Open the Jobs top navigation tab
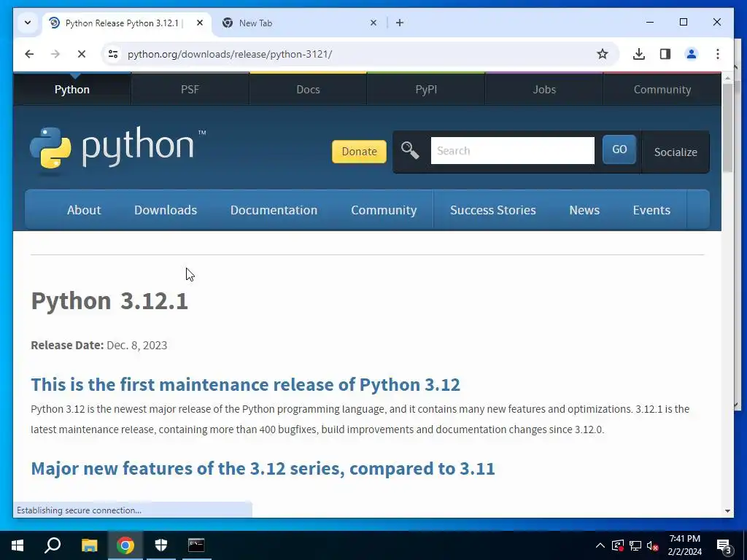Screen dimensions: 747x560 tap(544, 90)
